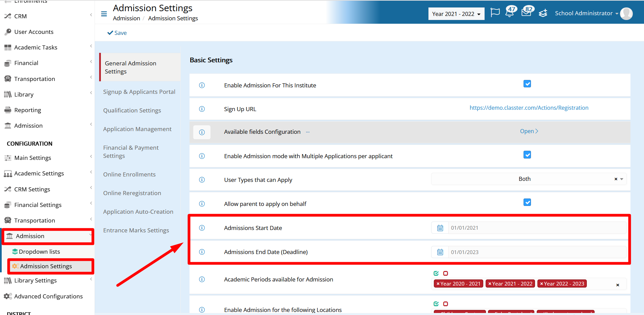
Task: Open the flag icon in header
Action: coord(495,13)
